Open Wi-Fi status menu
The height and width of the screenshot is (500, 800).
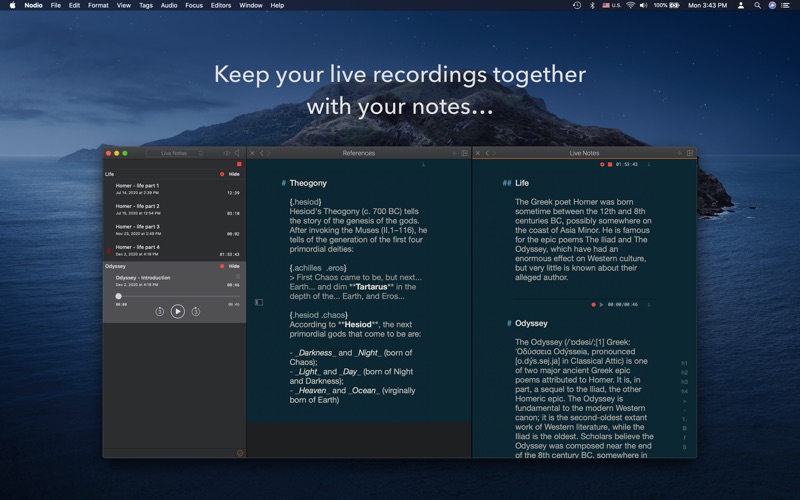click(x=631, y=5)
